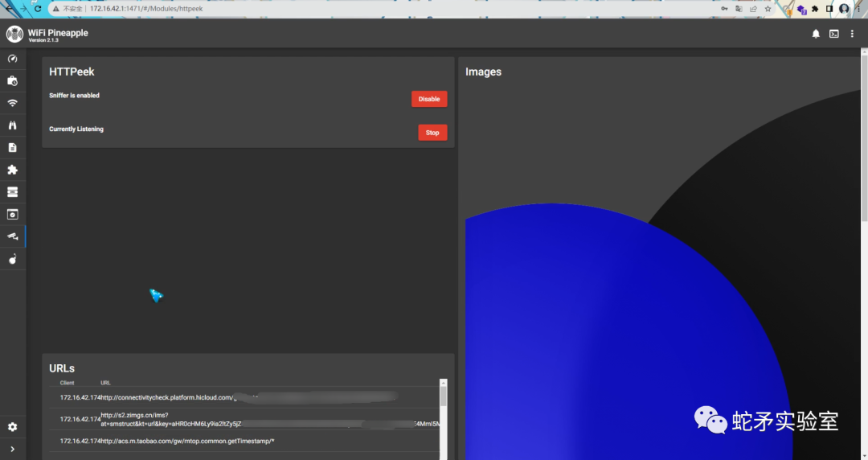Go back with browser back arrow
The height and width of the screenshot is (460, 868).
click(10, 8)
